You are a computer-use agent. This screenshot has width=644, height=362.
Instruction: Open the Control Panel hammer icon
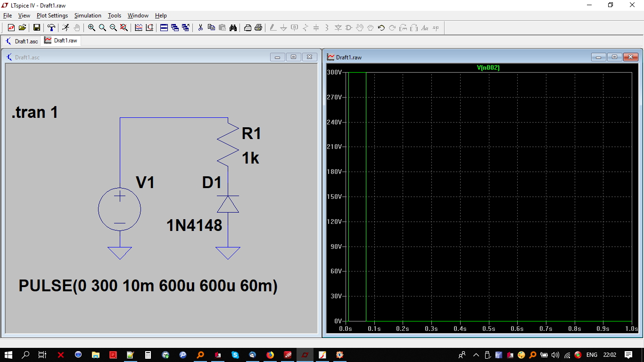(51, 28)
